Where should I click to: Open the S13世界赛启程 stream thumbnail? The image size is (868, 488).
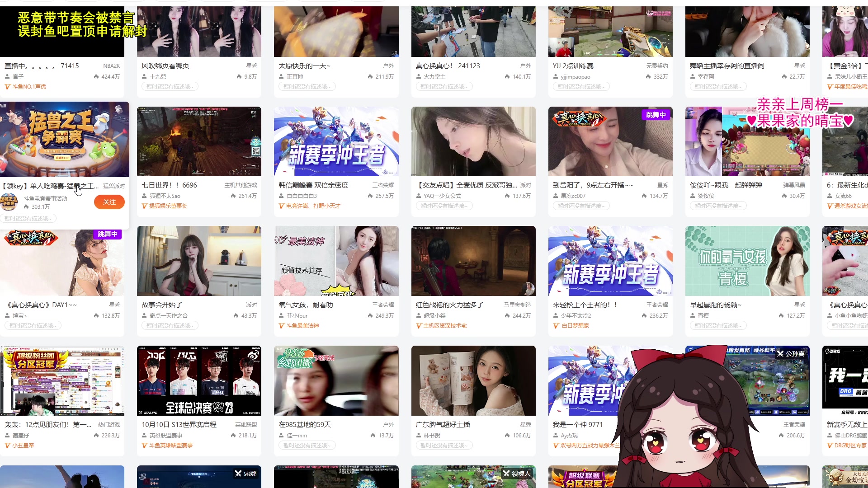point(199,380)
